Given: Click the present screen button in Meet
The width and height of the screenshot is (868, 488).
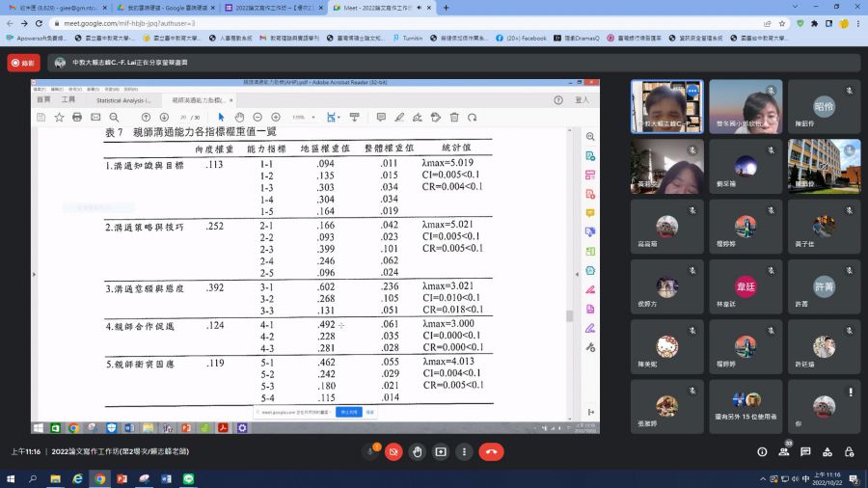Looking at the screenshot, I should click(x=441, y=451).
